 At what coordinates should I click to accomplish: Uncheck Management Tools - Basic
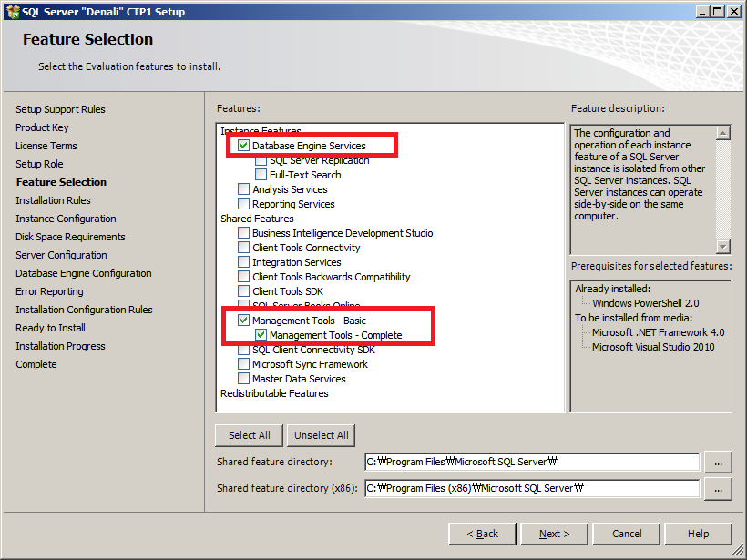click(243, 321)
